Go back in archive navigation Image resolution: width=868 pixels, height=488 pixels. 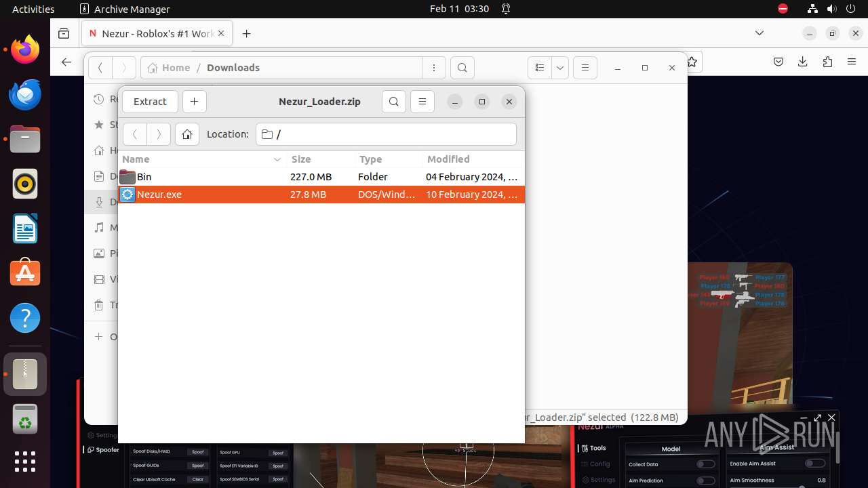(x=135, y=134)
